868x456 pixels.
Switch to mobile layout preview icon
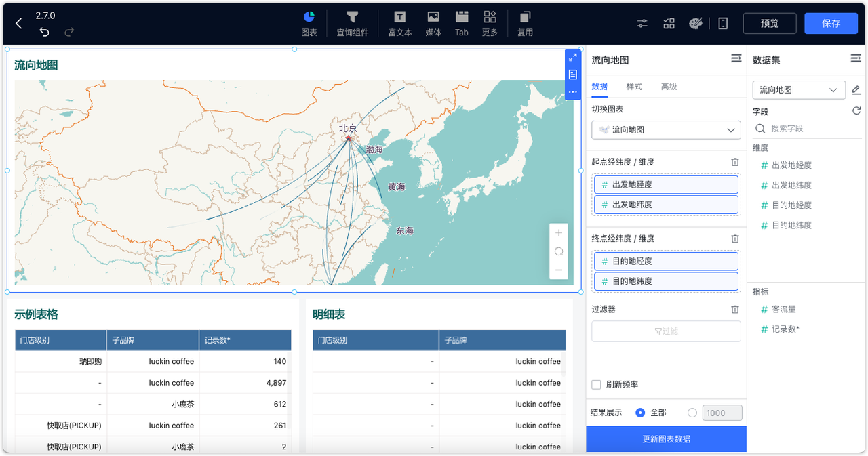click(x=723, y=23)
